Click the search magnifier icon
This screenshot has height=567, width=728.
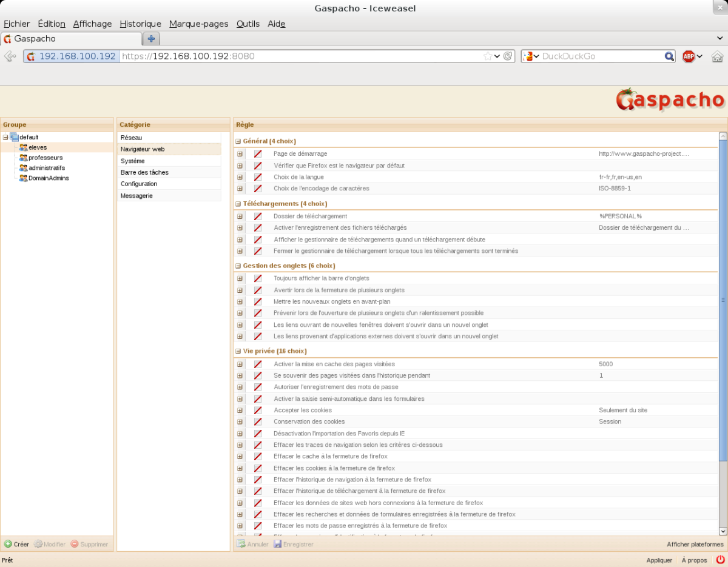pyautogui.click(x=669, y=56)
